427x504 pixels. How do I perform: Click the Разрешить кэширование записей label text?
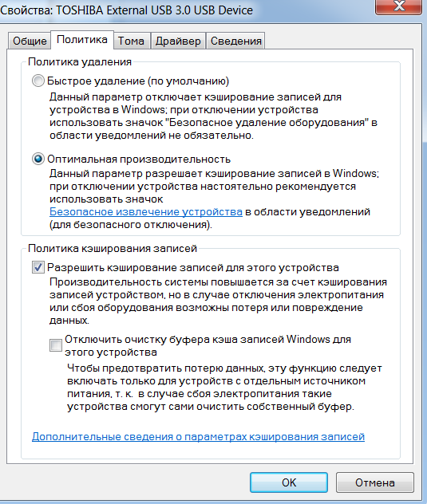tap(193, 267)
